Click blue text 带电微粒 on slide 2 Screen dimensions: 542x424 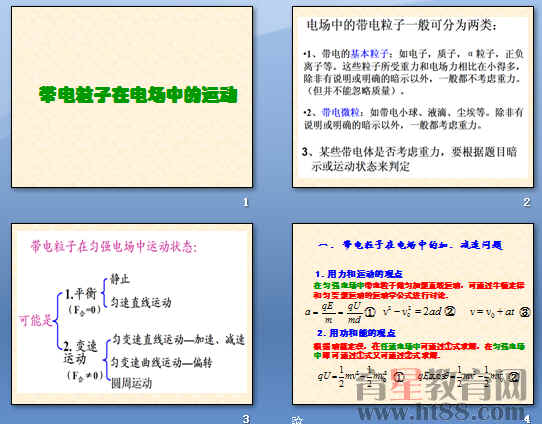pyautogui.click(x=340, y=113)
